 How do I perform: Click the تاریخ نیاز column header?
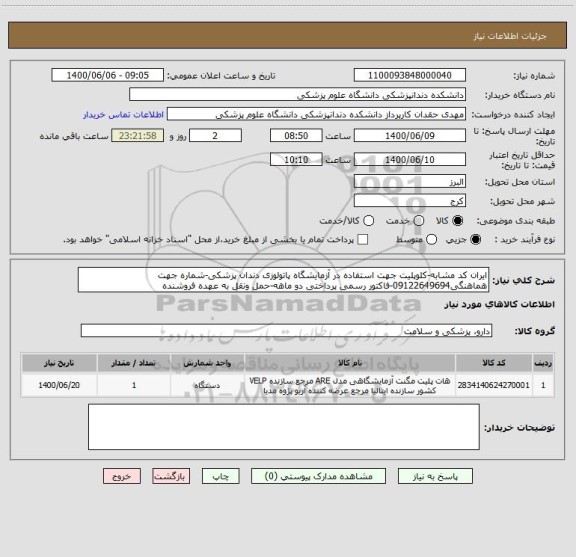(59, 363)
